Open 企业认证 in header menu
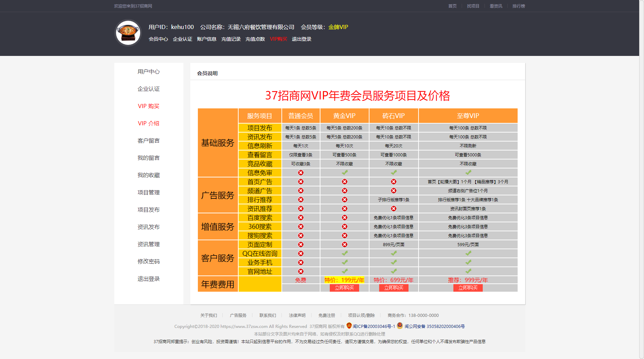 183,39
